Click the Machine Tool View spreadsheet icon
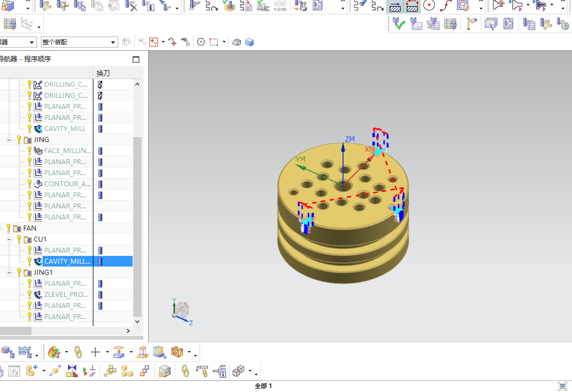This screenshot has height=392, width=572. tap(10, 24)
